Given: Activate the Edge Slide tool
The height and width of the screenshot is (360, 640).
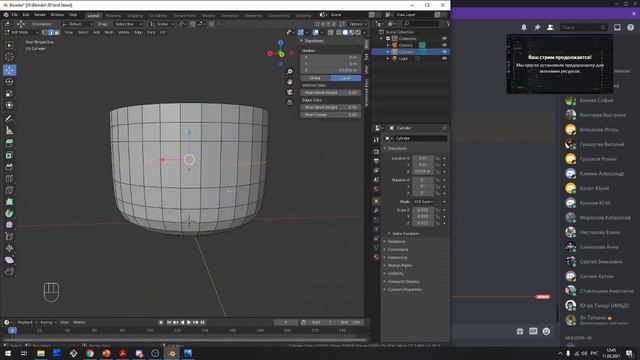Looking at the screenshot, I should tap(9, 236).
